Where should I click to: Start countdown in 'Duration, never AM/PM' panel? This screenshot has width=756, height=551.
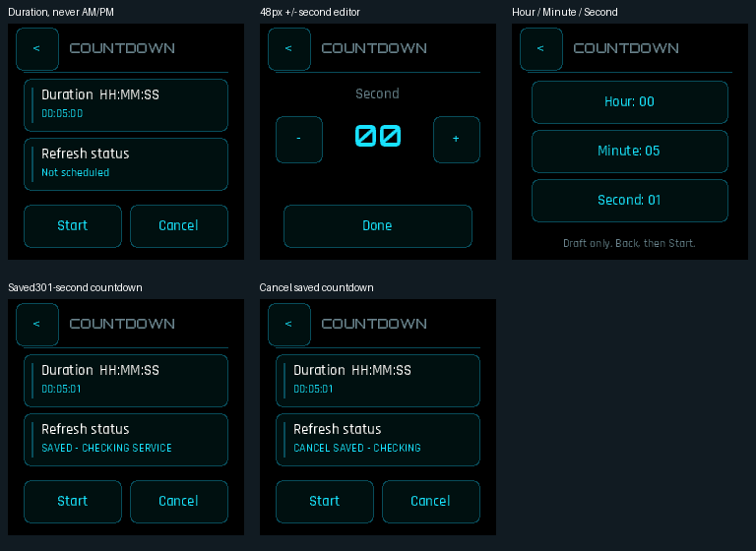pyautogui.click(x=73, y=226)
